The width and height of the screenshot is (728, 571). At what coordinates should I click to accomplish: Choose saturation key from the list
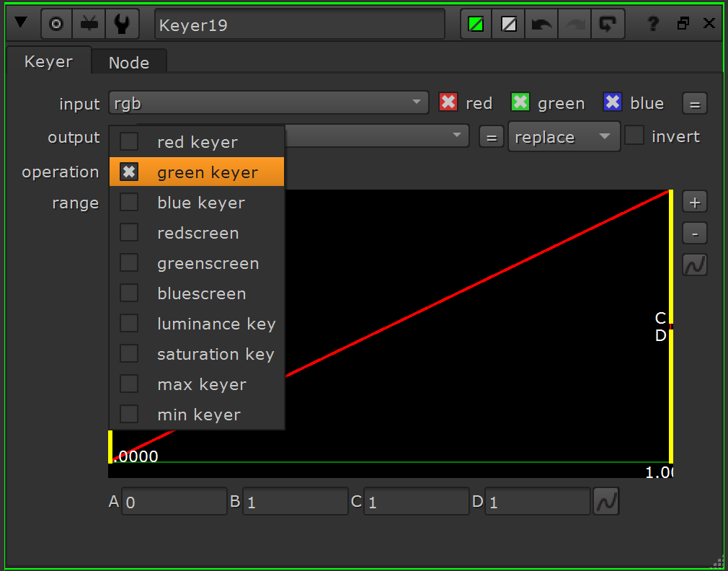197,354
